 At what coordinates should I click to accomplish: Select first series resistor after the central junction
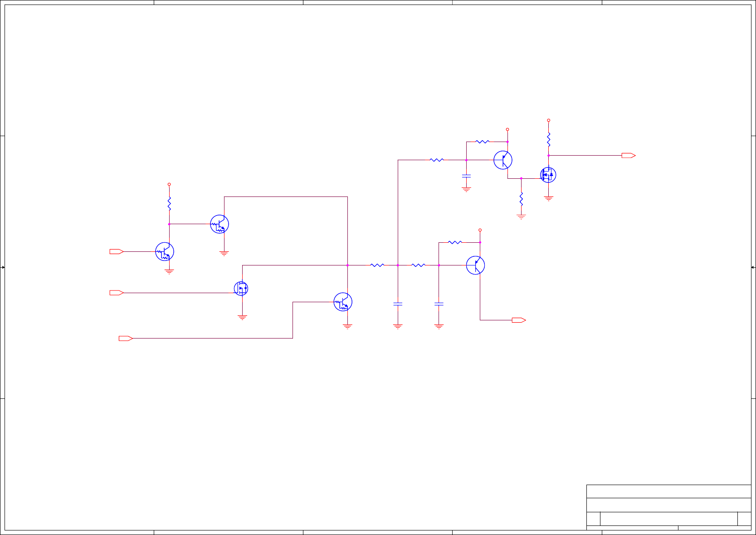click(377, 265)
